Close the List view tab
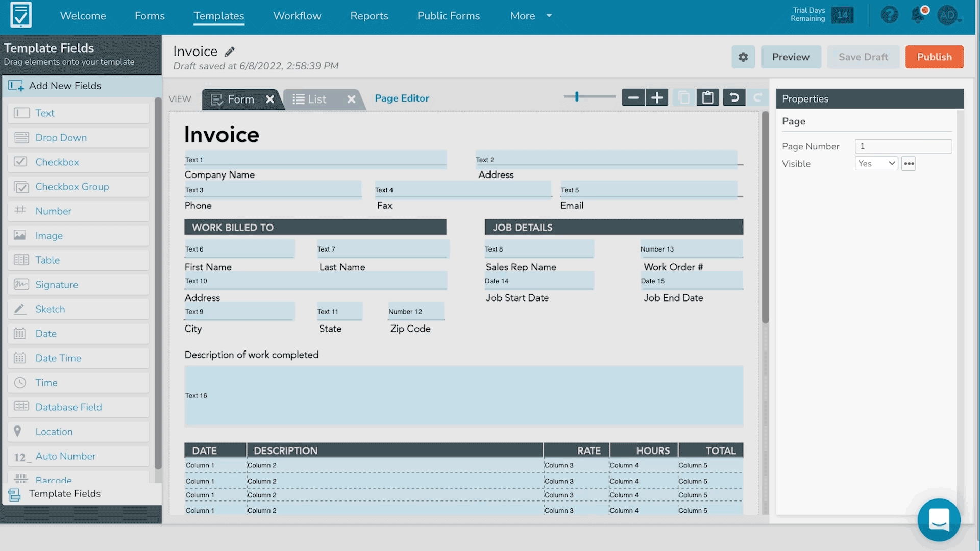 [x=351, y=99]
